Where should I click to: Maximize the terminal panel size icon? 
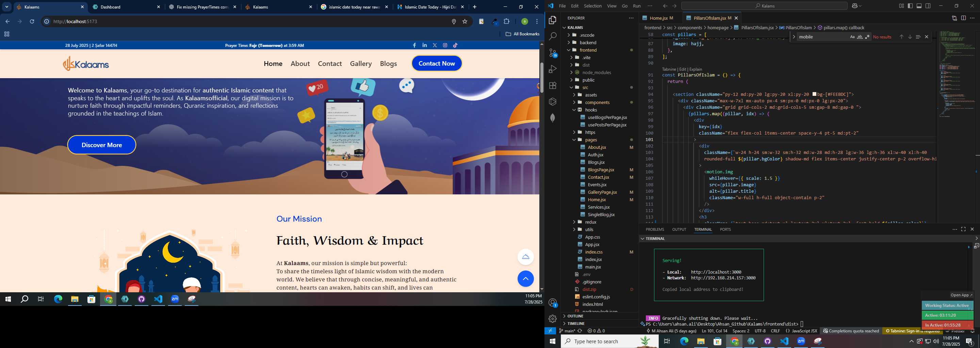tap(963, 229)
